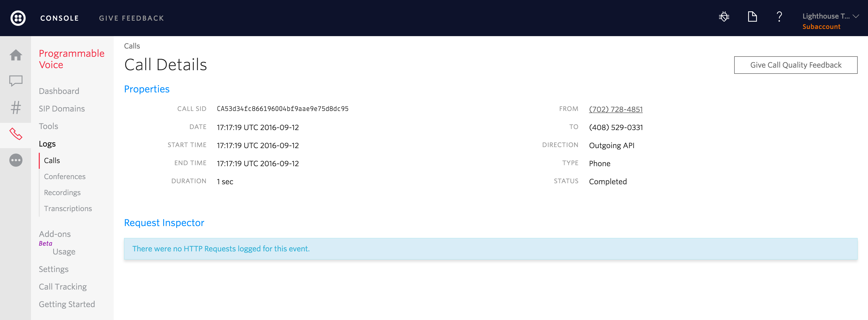Open the Phone Numbers hash icon

click(x=16, y=108)
